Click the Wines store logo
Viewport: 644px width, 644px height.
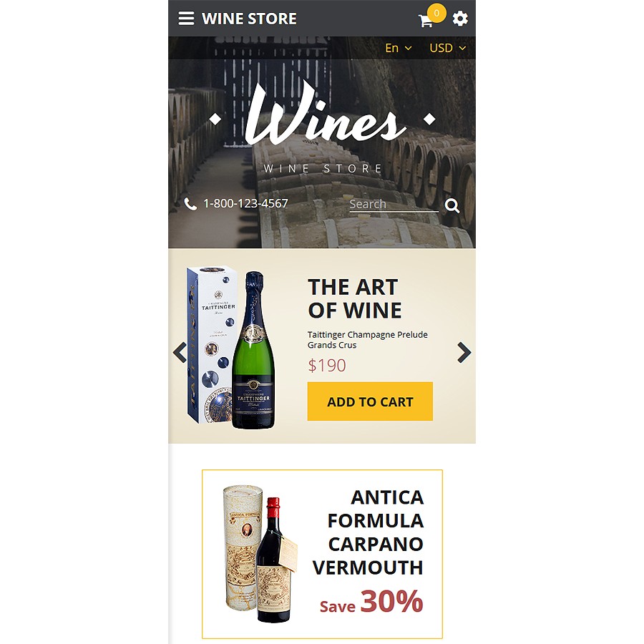323,127
